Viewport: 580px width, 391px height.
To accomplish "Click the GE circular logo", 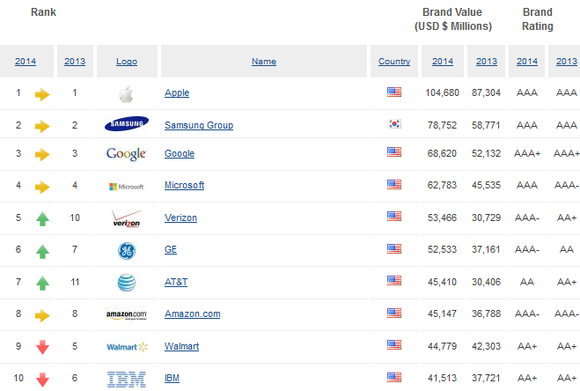I will (127, 250).
